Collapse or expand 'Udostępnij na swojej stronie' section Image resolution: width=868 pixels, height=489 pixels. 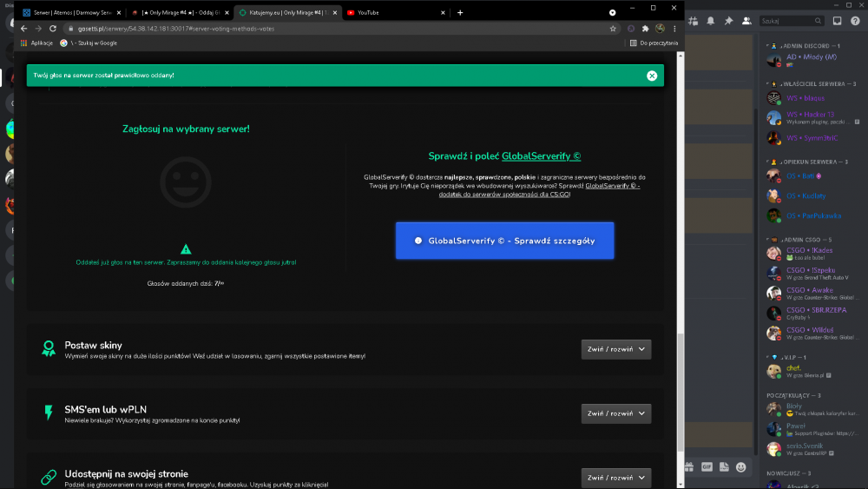616,478
